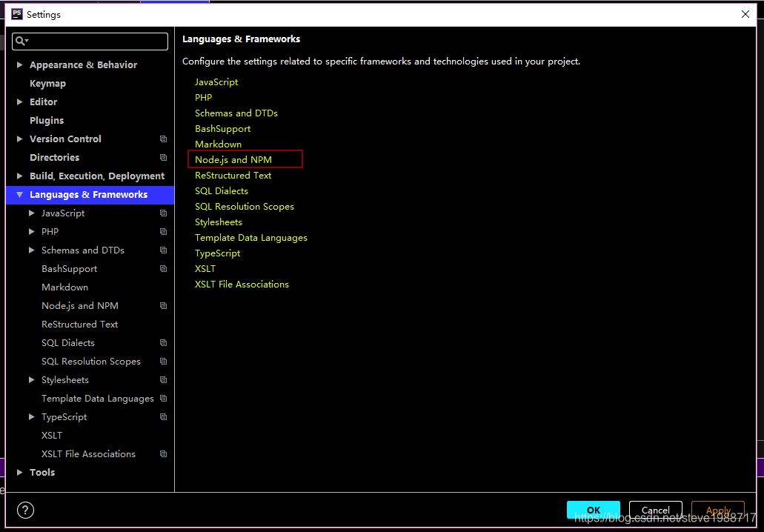Select Plugins in settings tree
This screenshot has height=532, width=764.
coord(47,120)
